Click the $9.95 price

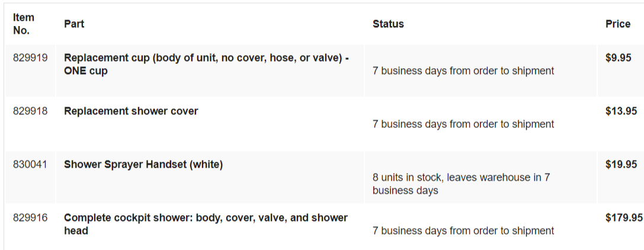click(618, 58)
